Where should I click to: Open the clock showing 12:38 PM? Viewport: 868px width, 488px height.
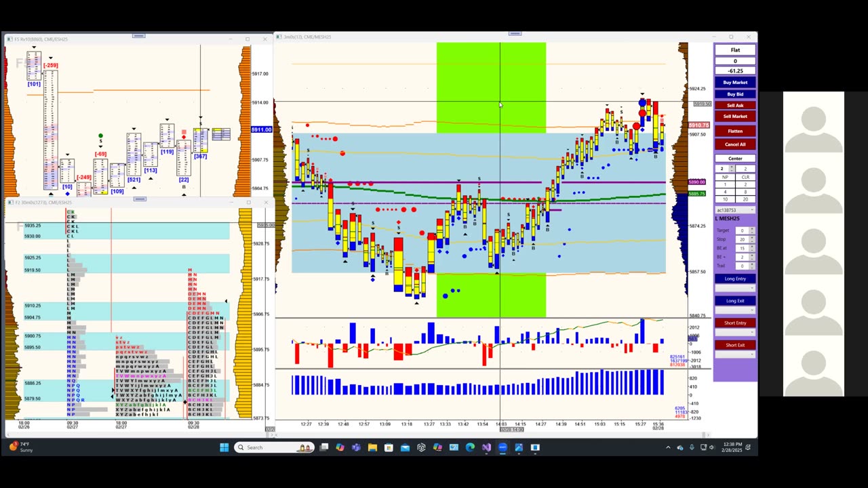pos(733,447)
